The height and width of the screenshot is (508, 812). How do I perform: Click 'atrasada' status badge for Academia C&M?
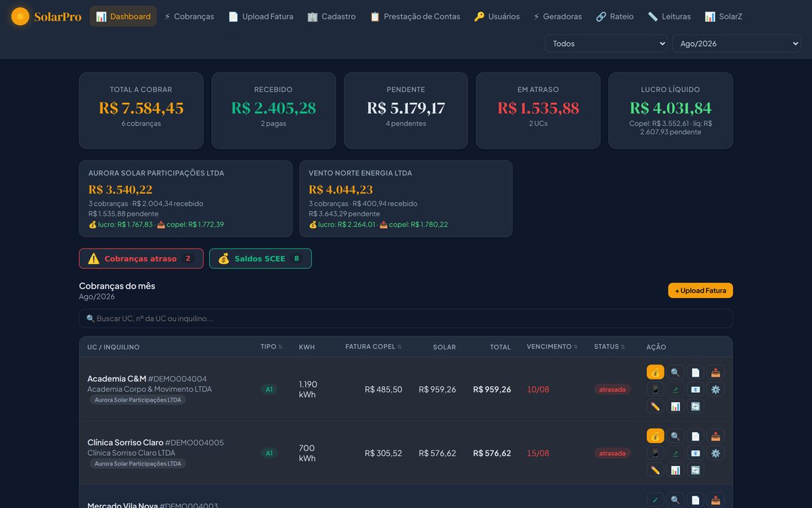612,389
